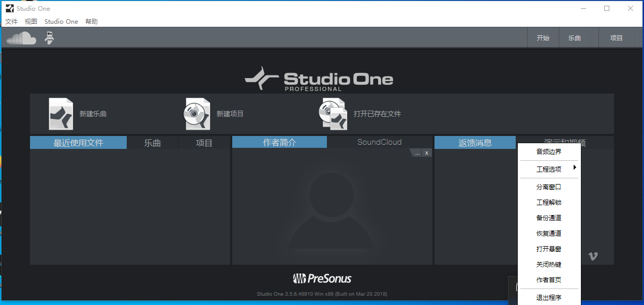The width and height of the screenshot is (644, 305).
Task: Select the 返馈消息 tab
Action: (475, 143)
